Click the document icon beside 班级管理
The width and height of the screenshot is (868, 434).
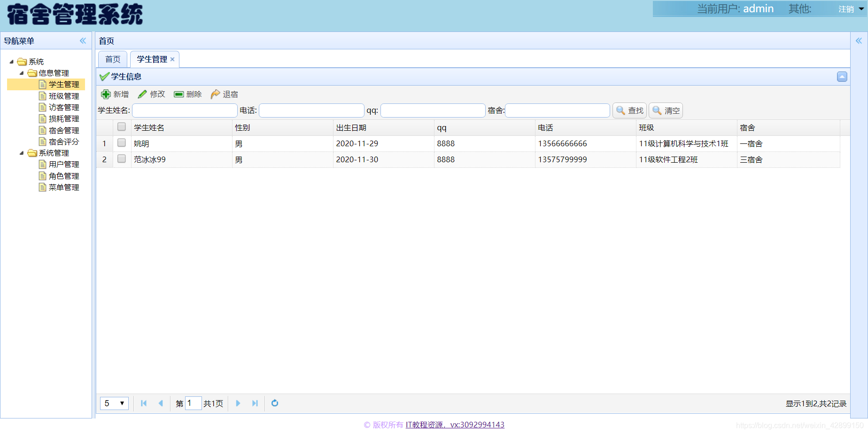43,96
